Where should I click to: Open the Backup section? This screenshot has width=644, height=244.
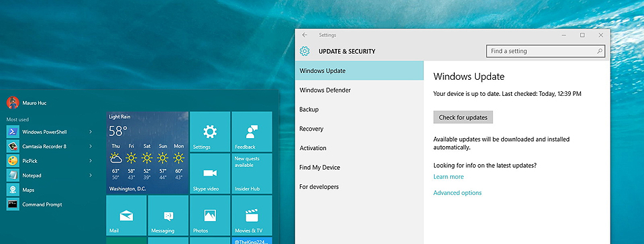pyautogui.click(x=360, y=109)
